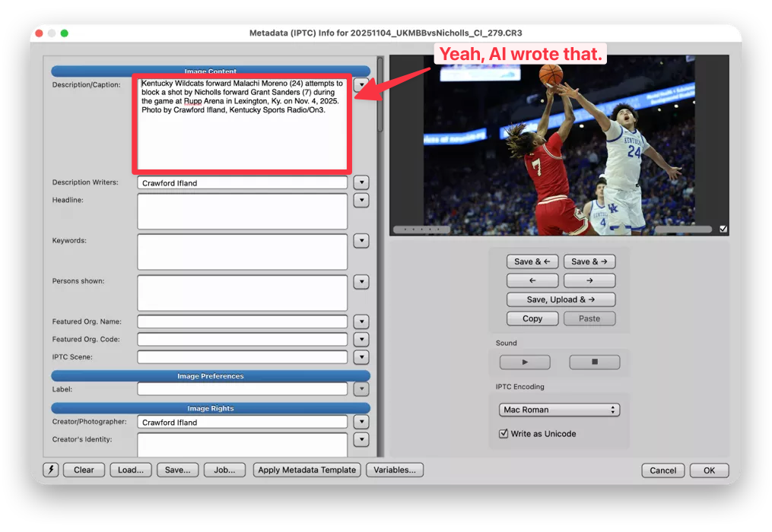
Task: Click inside the Description Writers field
Action: click(241, 182)
